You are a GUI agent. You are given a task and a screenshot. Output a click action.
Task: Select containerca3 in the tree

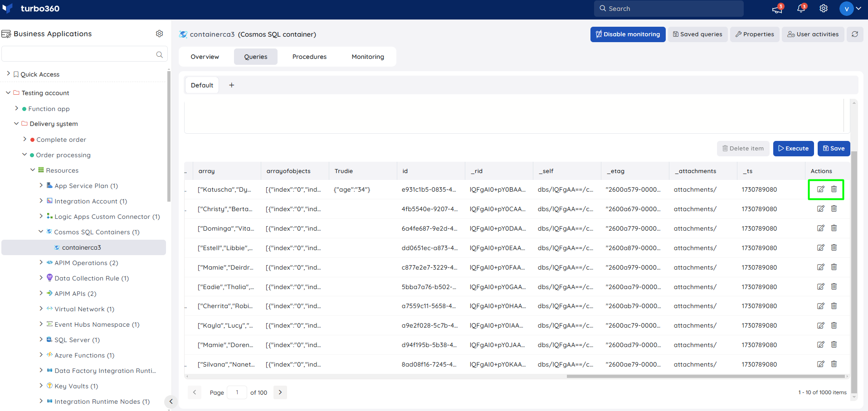(83, 247)
